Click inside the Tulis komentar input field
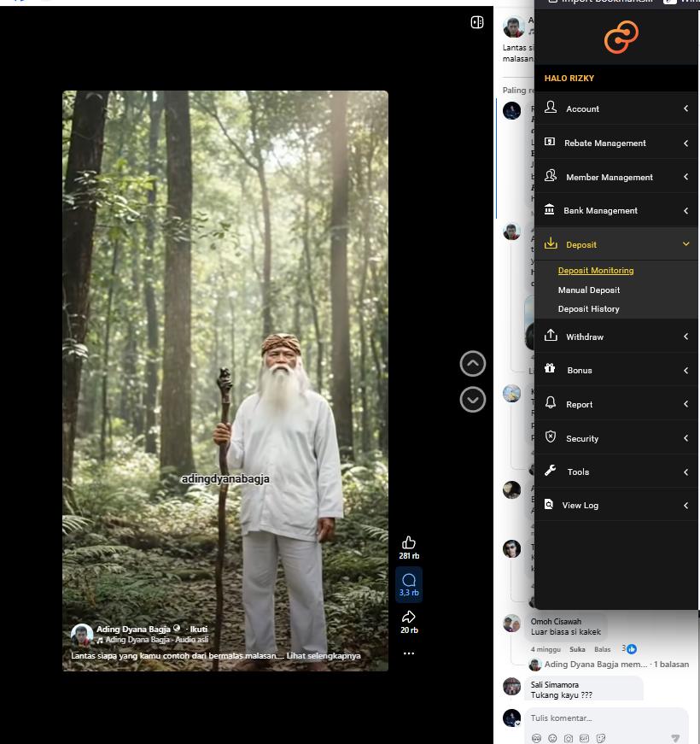 click(x=607, y=718)
